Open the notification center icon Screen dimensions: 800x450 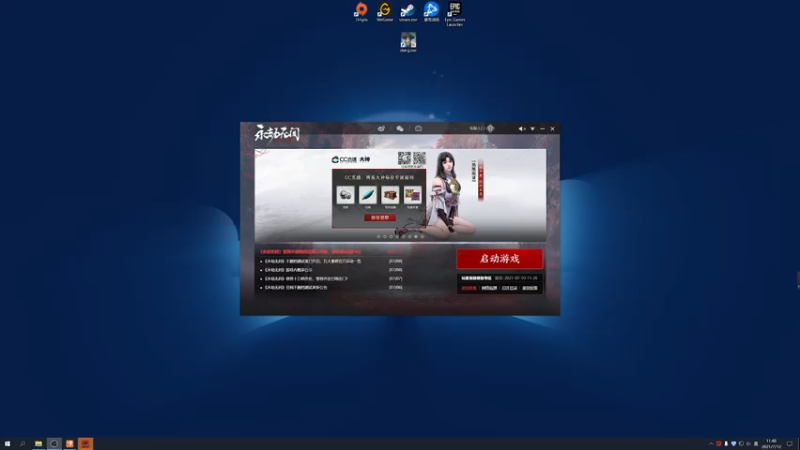790,444
